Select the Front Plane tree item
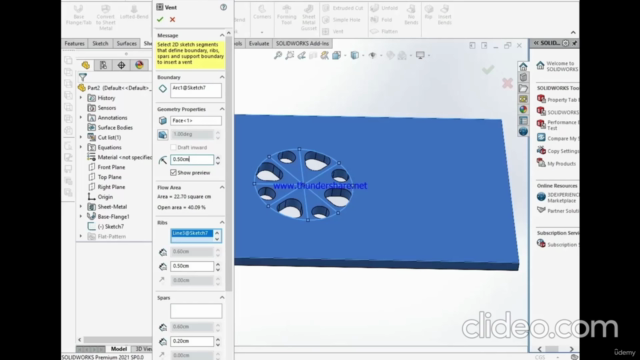 (x=111, y=167)
